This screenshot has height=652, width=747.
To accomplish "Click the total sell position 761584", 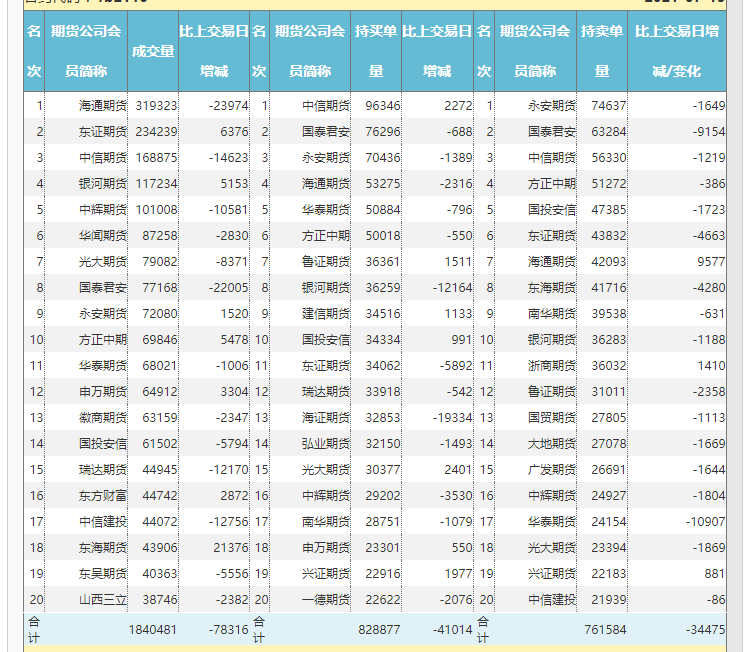I will click(605, 629).
